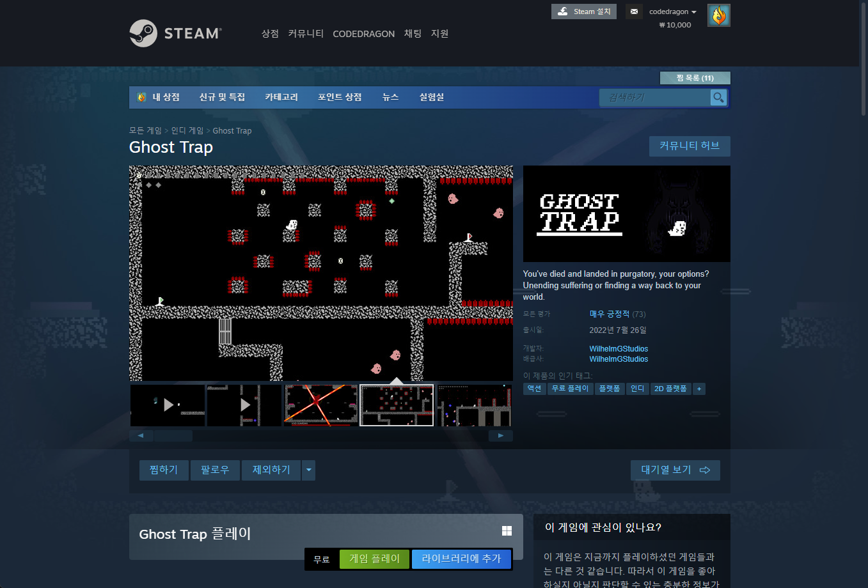Click the 'Ghost Trap' breadcrumb link
The height and width of the screenshot is (588, 868).
[x=232, y=130]
